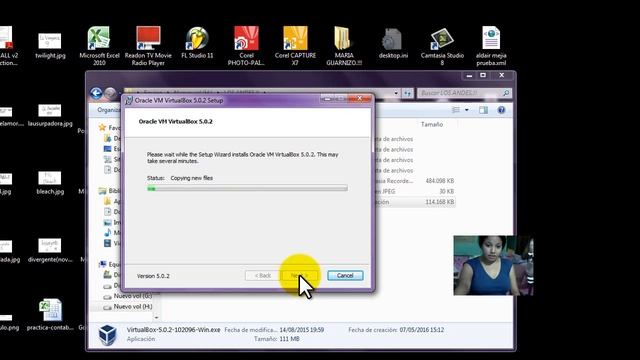
Task: Toggle Explorer preview pane icon
Action: point(483,110)
